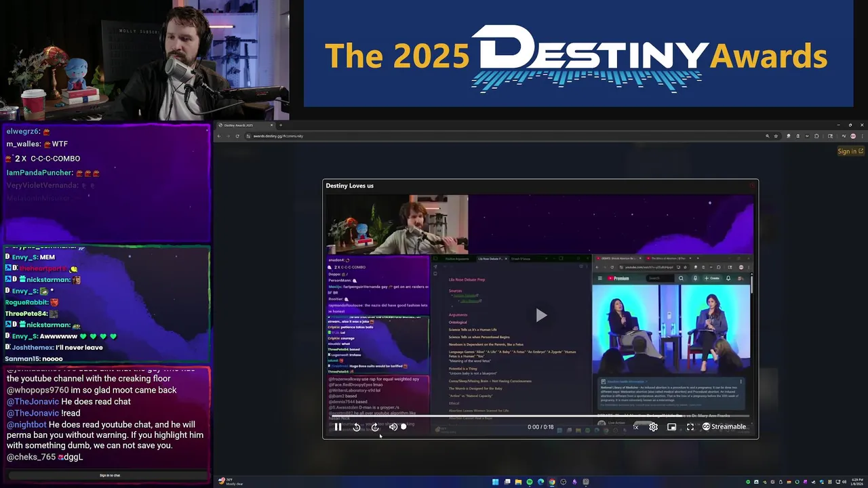Click chat message 'He does read chat'
868x488 pixels.
tap(96, 402)
